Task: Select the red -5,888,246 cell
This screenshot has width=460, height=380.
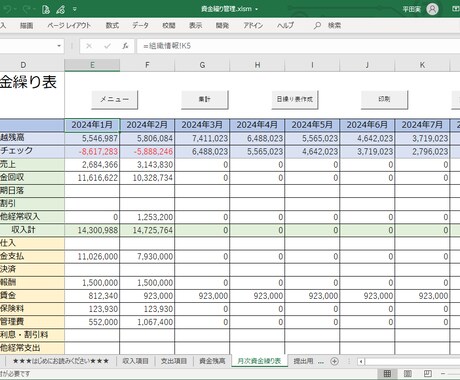Action: click(x=147, y=152)
